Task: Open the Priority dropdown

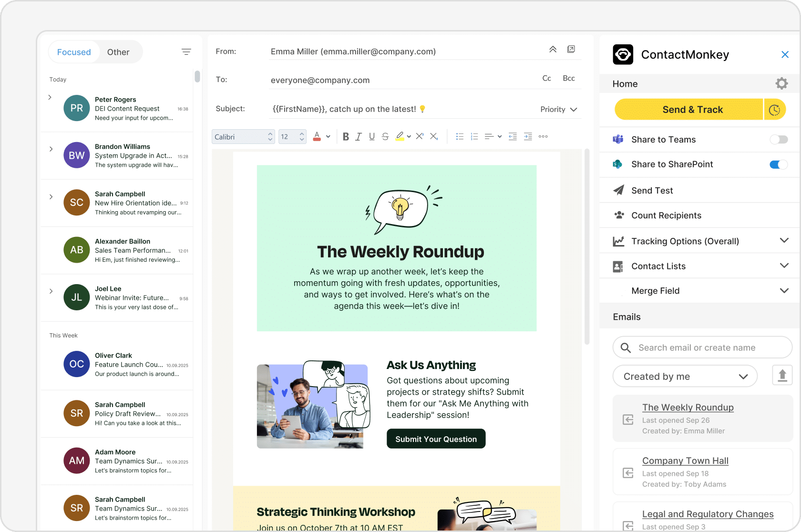Action: [x=558, y=110]
